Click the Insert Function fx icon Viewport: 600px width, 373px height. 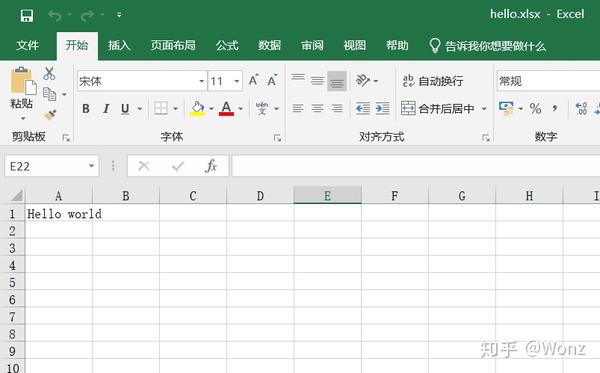click(x=211, y=166)
